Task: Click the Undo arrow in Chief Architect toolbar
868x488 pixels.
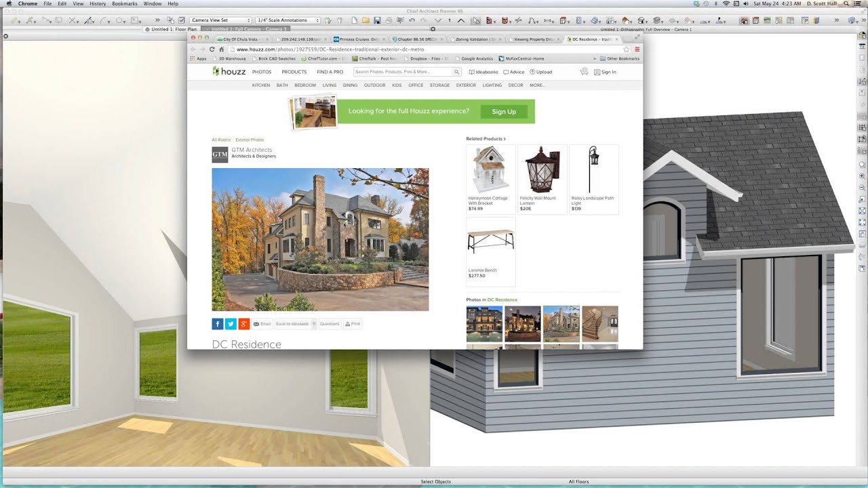Action: click(412, 20)
